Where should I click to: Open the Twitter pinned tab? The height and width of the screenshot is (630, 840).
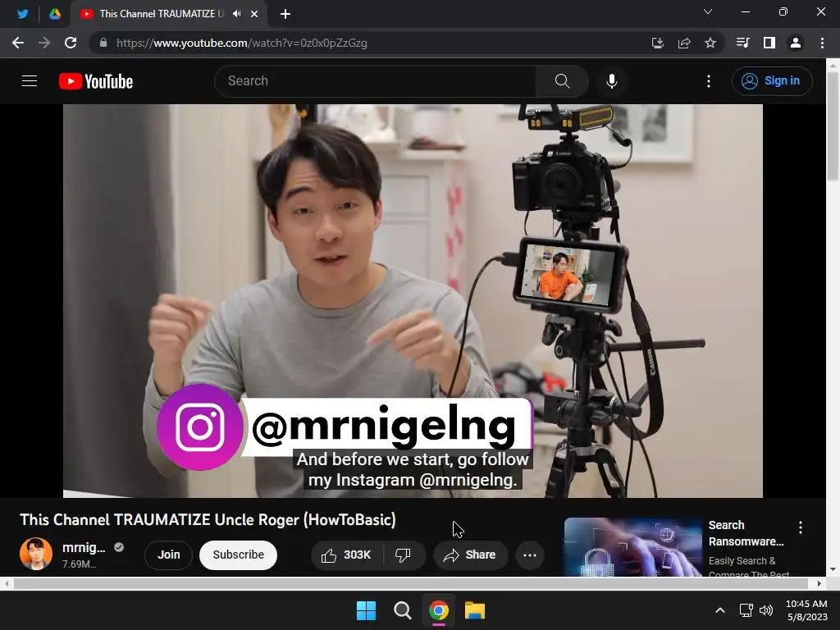pyautogui.click(x=22, y=14)
